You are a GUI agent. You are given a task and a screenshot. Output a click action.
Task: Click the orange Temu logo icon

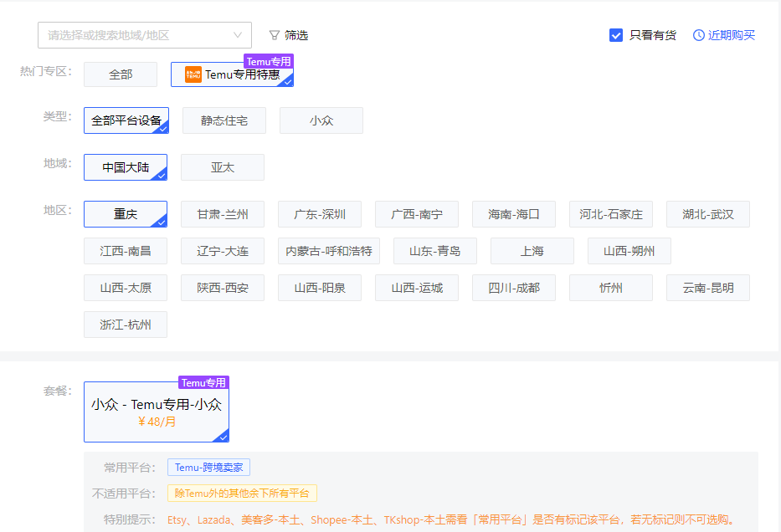[x=193, y=74]
